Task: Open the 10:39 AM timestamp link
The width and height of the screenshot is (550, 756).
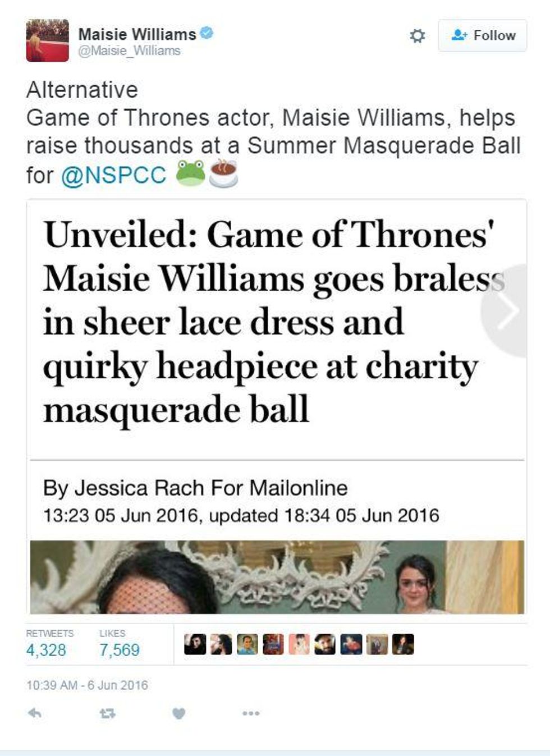Action: (x=87, y=685)
